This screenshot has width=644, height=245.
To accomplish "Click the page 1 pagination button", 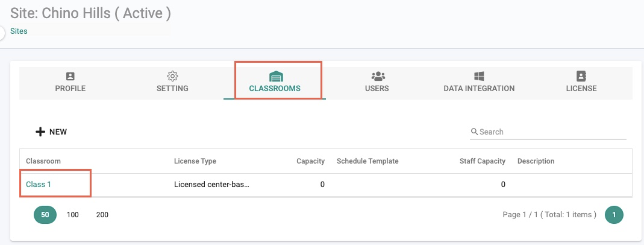I will (x=614, y=215).
